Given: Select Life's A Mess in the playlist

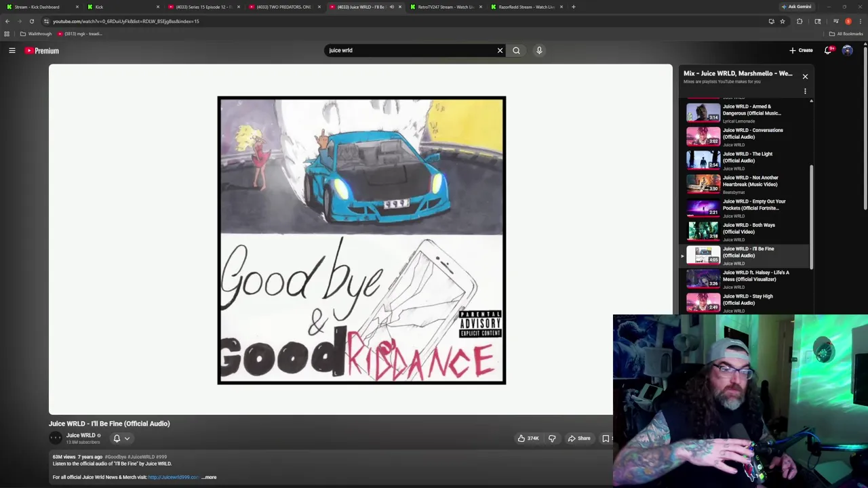Looking at the screenshot, I should [745, 279].
